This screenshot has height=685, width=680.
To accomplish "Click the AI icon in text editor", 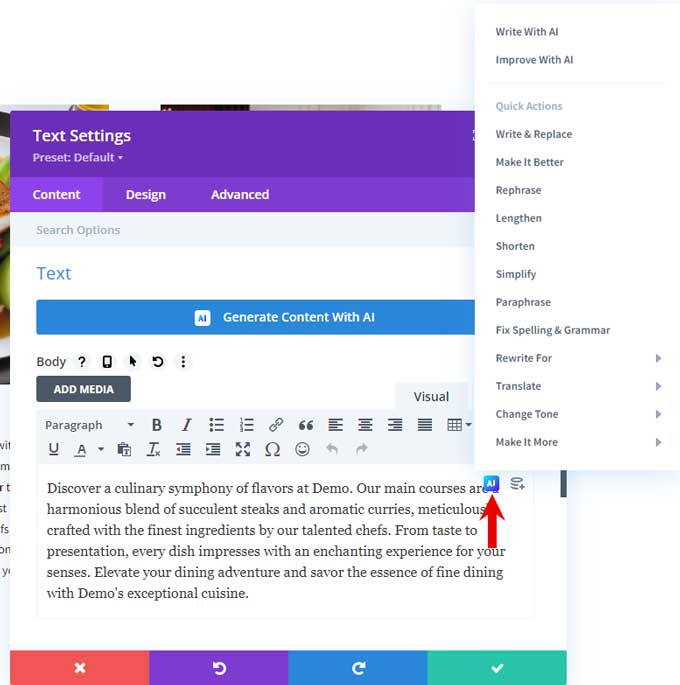I will 491,484.
